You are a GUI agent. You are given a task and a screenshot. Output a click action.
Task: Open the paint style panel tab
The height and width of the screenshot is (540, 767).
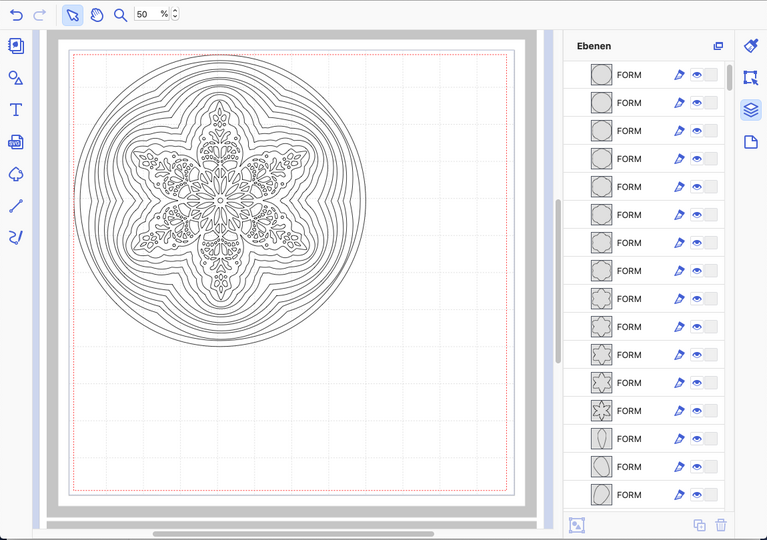(751, 46)
